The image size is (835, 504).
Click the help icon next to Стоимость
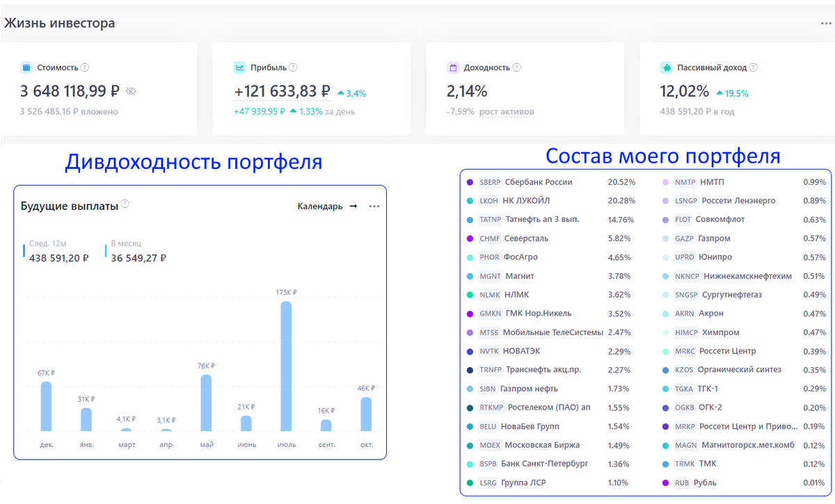85,67
